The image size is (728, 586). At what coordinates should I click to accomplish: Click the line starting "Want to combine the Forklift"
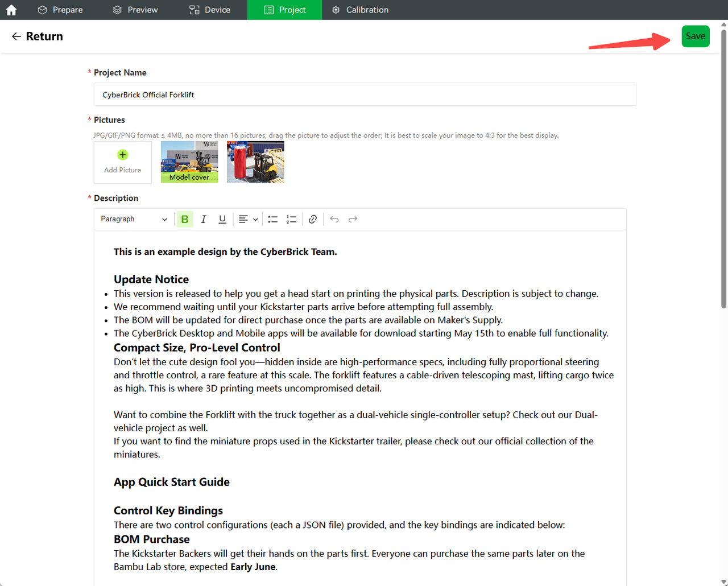[x=356, y=422]
